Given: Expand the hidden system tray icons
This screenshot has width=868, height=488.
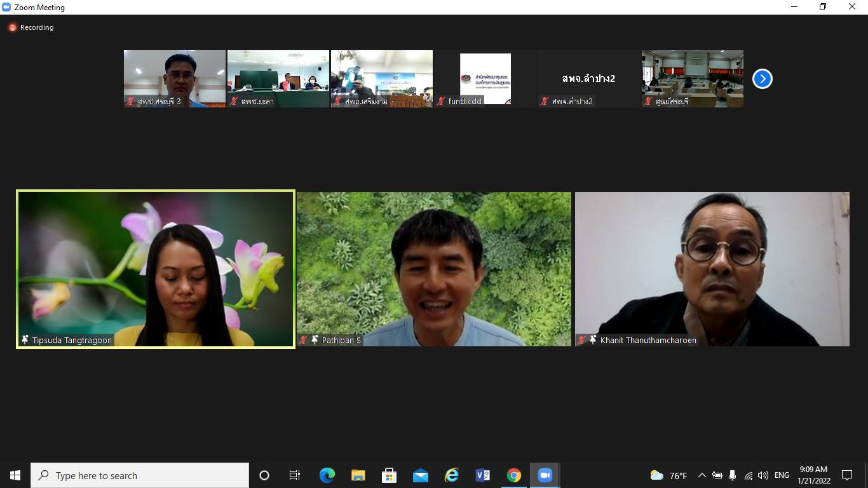Looking at the screenshot, I should [702, 475].
